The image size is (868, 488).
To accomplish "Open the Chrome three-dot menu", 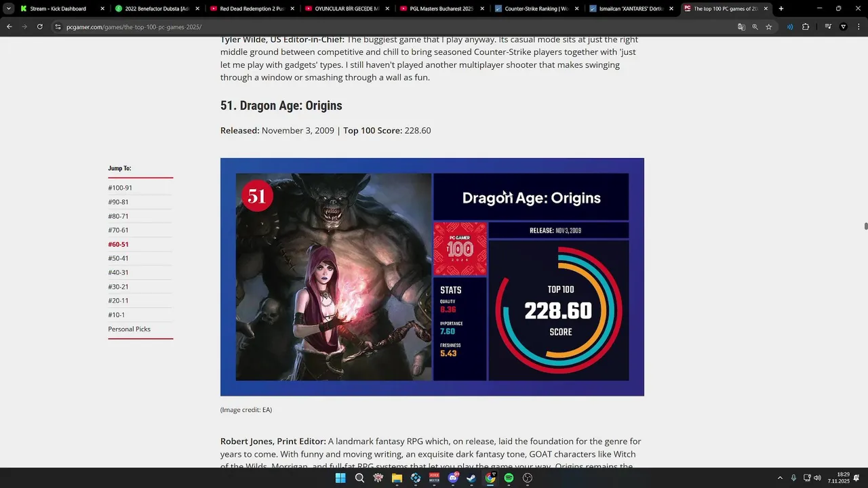I will (858, 26).
